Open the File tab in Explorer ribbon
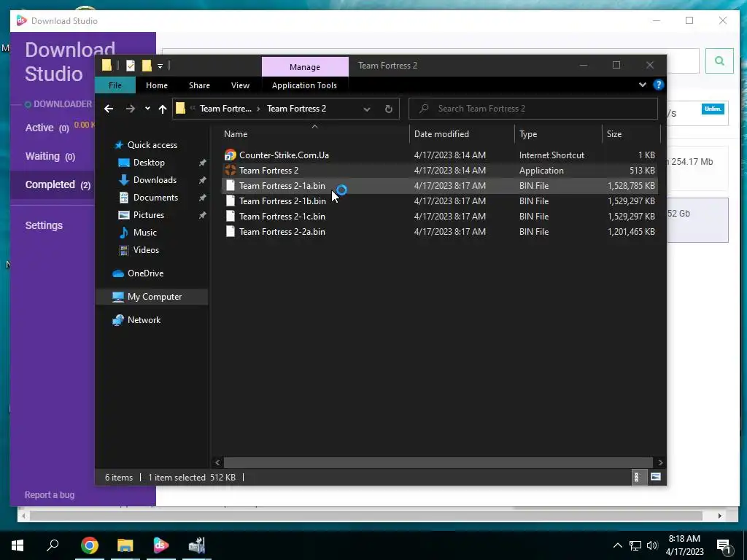The width and height of the screenshot is (747, 560). 115,85
